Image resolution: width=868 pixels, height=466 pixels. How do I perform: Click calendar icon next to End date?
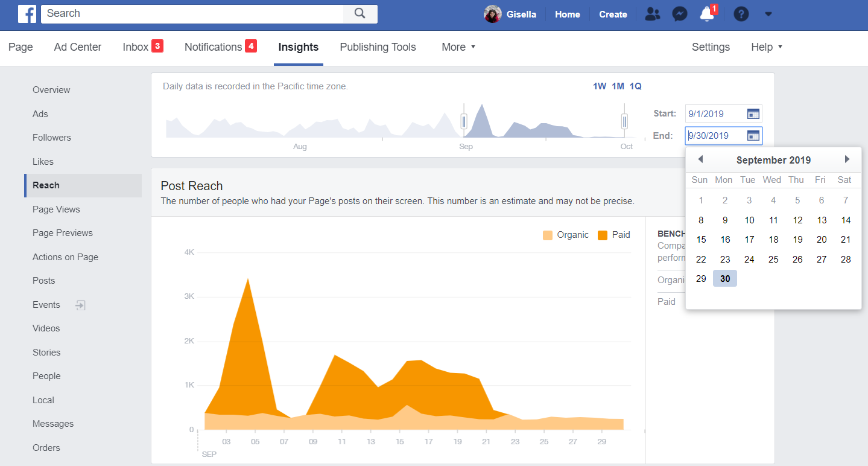pyautogui.click(x=753, y=136)
